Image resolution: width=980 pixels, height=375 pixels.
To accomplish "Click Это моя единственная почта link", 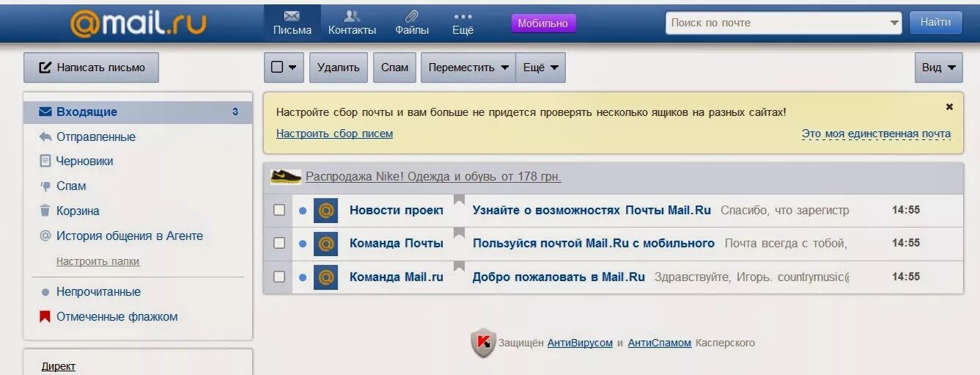I will coord(876,134).
